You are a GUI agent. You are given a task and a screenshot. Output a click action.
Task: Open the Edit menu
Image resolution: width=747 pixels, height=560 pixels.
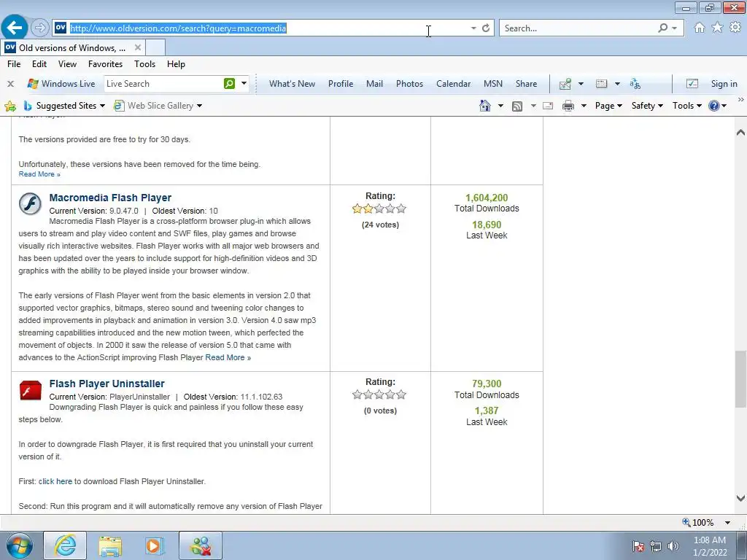click(x=39, y=64)
